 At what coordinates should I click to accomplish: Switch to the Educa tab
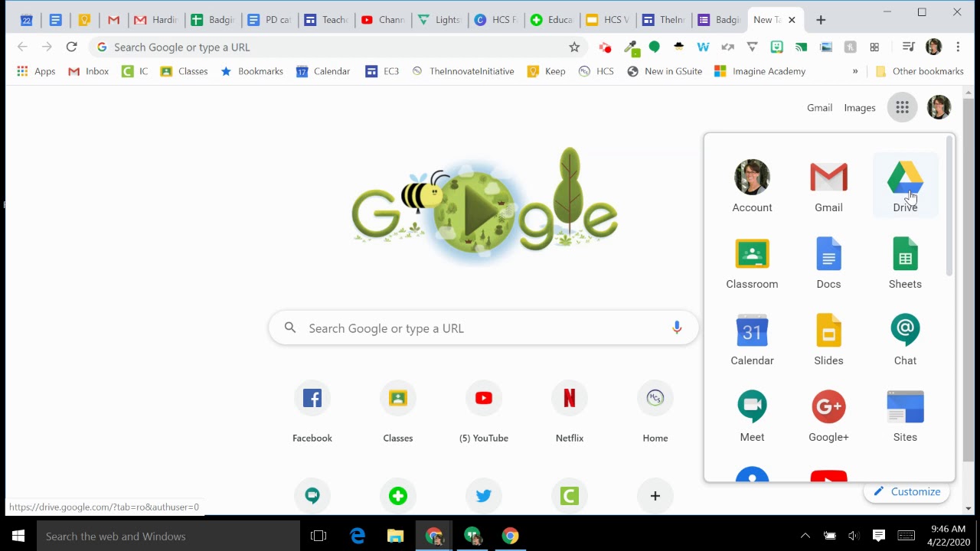(552, 20)
